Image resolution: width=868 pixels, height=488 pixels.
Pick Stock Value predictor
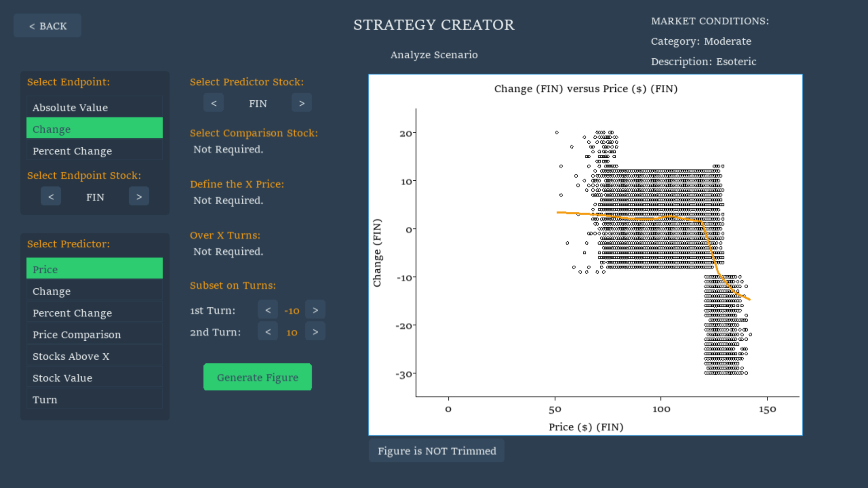pos(94,377)
